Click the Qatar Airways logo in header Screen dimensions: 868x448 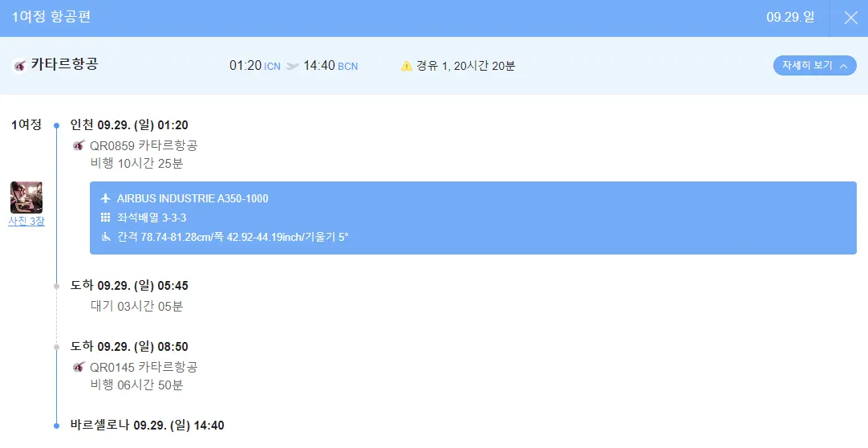point(19,66)
